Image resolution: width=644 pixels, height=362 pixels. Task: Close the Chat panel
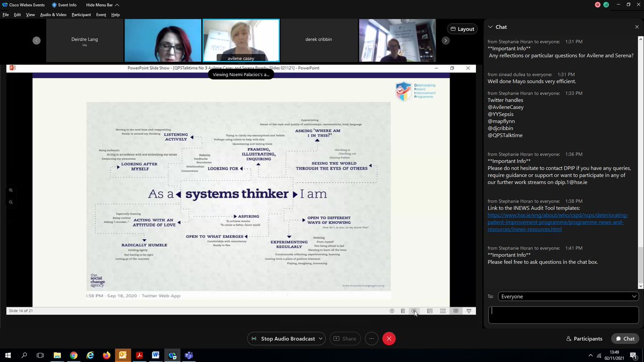pyautogui.click(x=636, y=27)
